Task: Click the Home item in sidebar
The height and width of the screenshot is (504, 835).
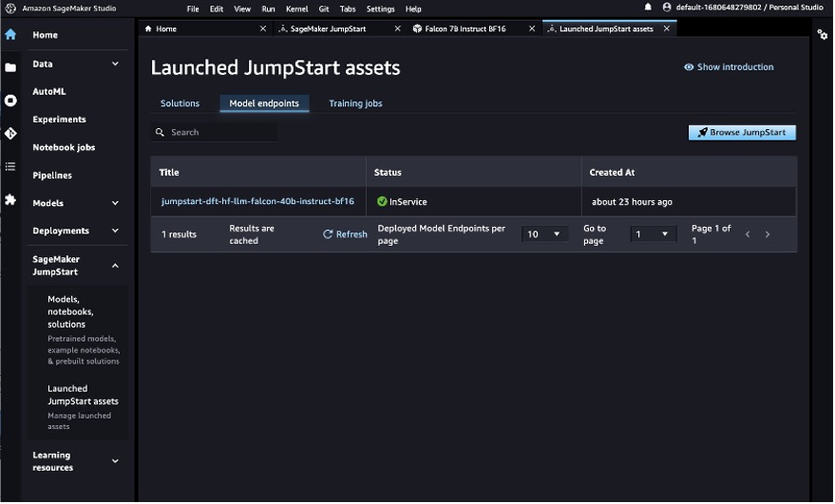Action: (46, 35)
